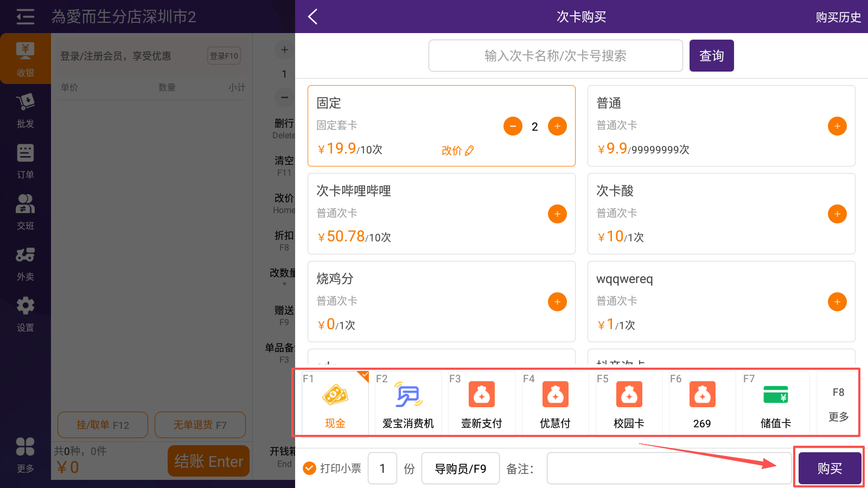Decrease 固定 card quantity with minus
The width and height of the screenshot is (868, 488).
[513, 126]
